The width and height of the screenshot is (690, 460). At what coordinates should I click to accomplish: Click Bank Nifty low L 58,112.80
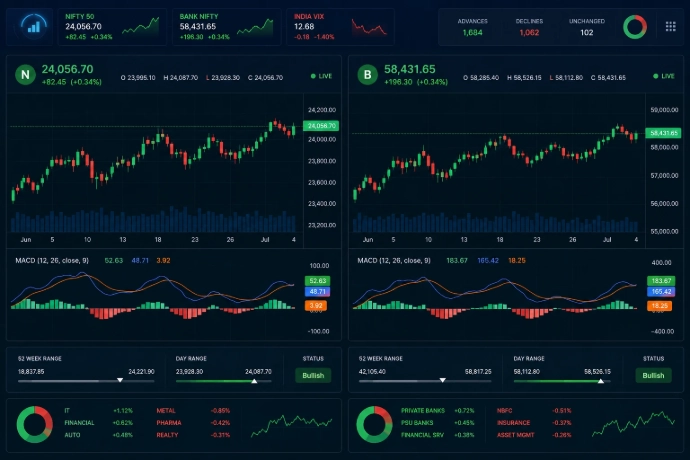566,78
